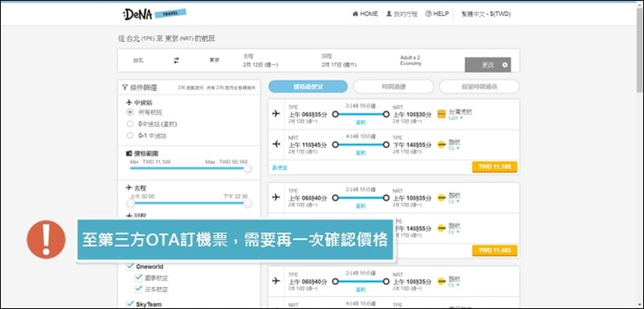Click the outbound plane icon of 06:35 flight
The width and height of the screenshot is (644, 309).
[276, 113]
